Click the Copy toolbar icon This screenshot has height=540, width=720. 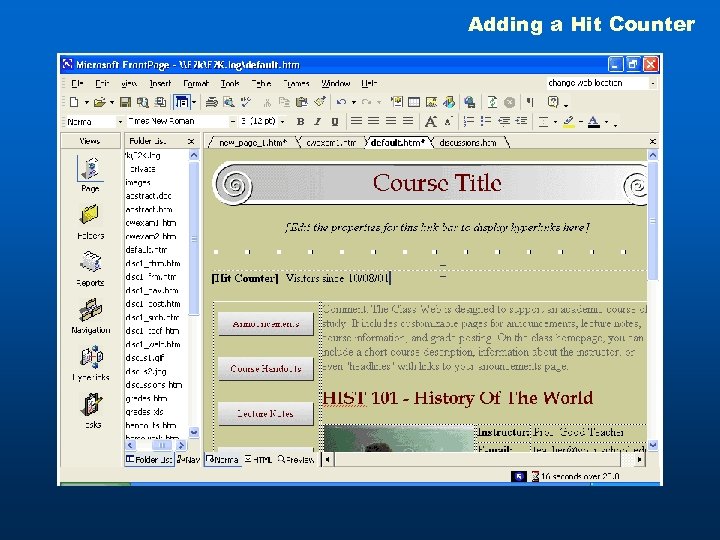pyautogui.click(x=284, y=102)
